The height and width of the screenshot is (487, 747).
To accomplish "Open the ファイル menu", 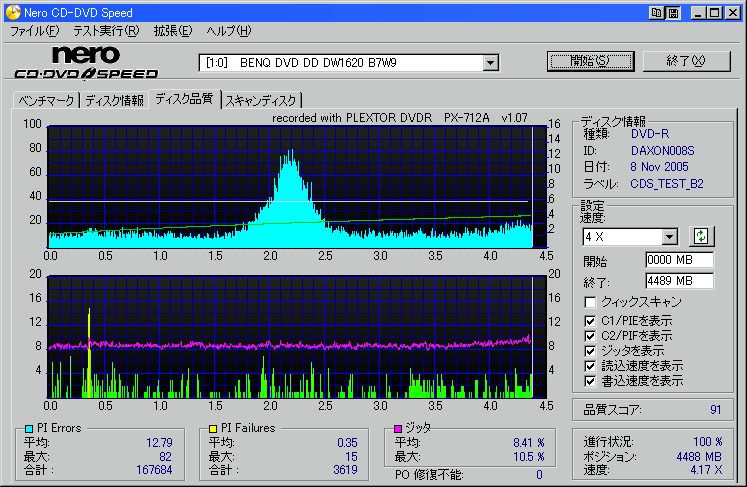I will tap(35, 32).
